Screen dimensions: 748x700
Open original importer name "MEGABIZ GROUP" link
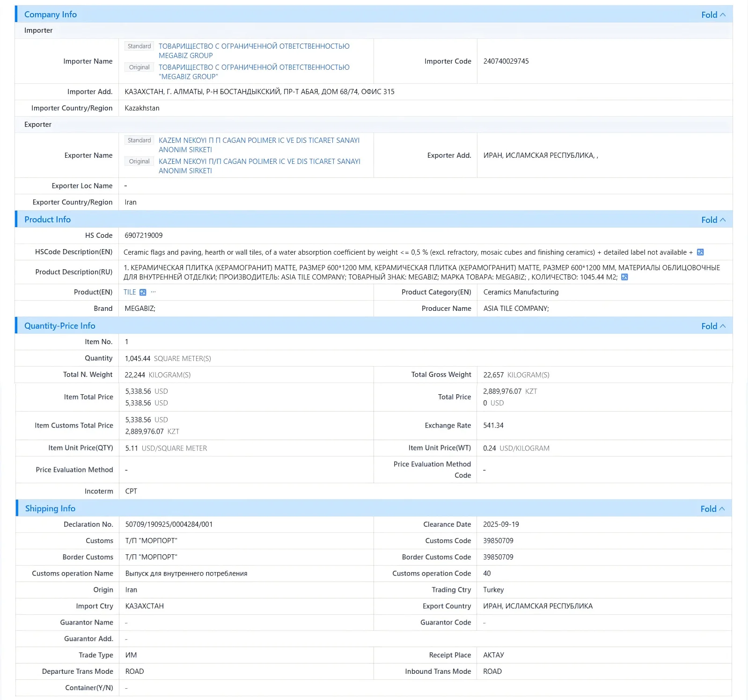(x=254, y=72)
